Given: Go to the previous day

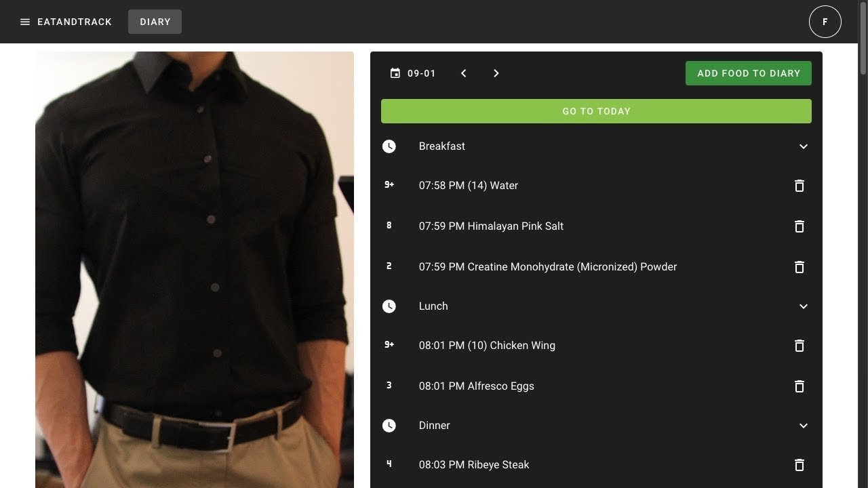Looking at the screenshot, I should click(464, 73).
